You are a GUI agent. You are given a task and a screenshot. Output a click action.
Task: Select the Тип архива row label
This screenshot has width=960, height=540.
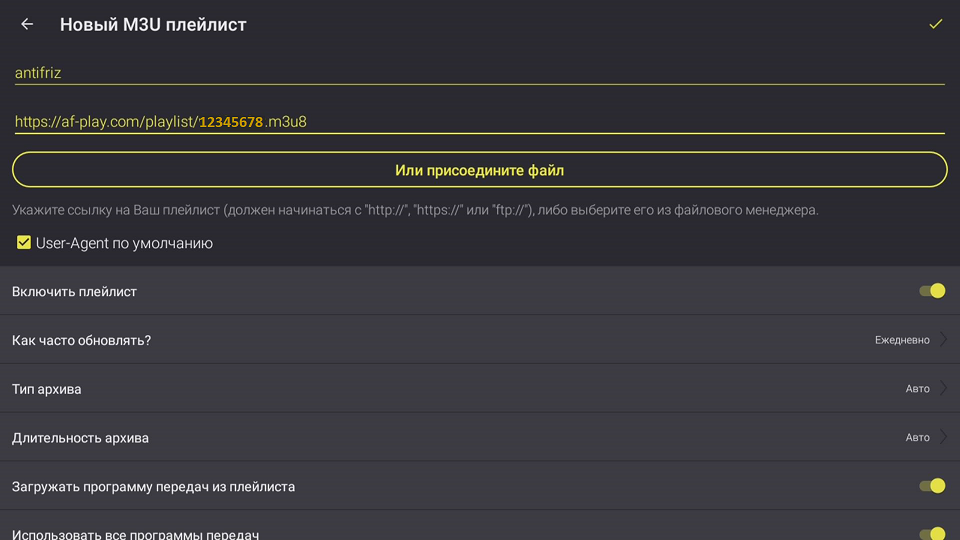coord(47,389)
